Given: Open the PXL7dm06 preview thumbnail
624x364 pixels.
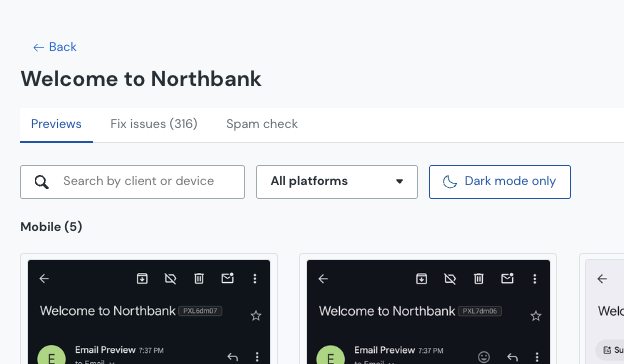Looking at the screenshot, I should [x=428, y=312].
